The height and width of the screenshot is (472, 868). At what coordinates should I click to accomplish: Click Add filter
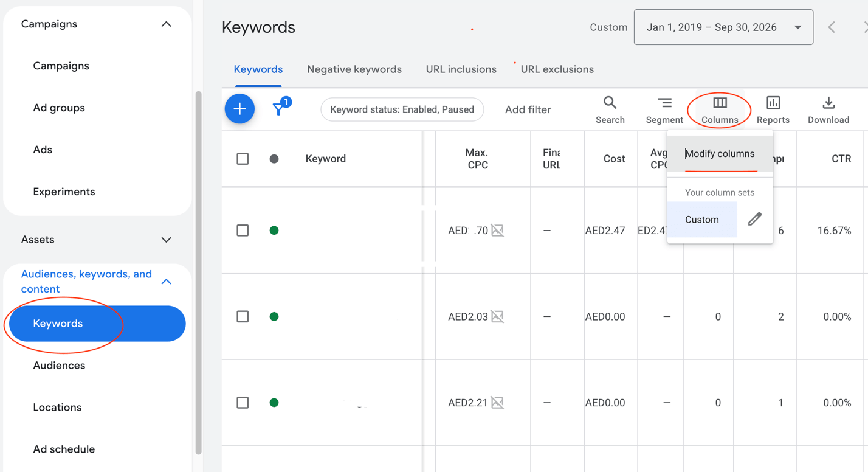click(x=528, y=109)
